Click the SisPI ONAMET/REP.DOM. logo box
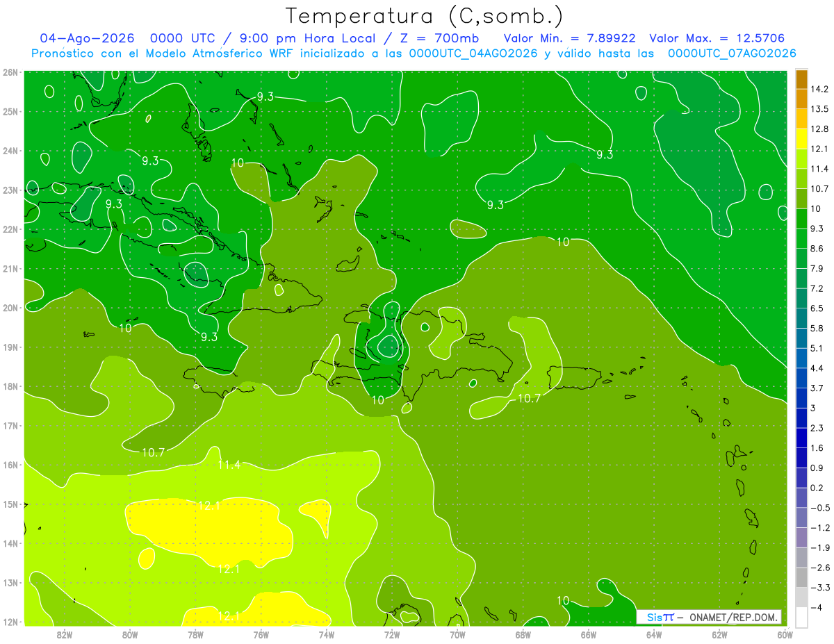 coord(709,617)
